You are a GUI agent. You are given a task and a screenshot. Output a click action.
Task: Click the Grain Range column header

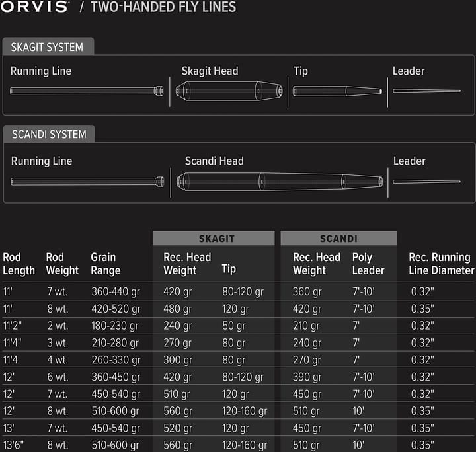(x=106, y=264)
